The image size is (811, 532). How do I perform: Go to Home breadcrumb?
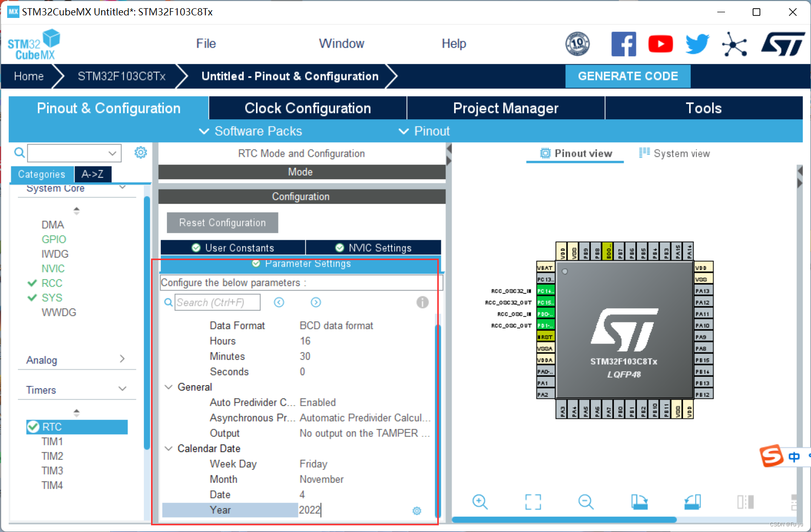29,76
